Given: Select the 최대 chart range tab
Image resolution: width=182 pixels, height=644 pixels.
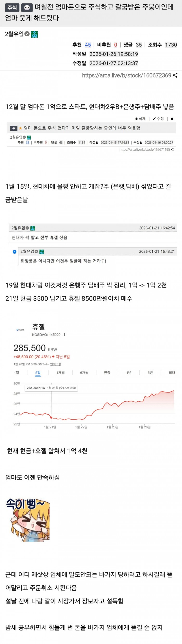Looking at the screenshot, I should [172, 373].
